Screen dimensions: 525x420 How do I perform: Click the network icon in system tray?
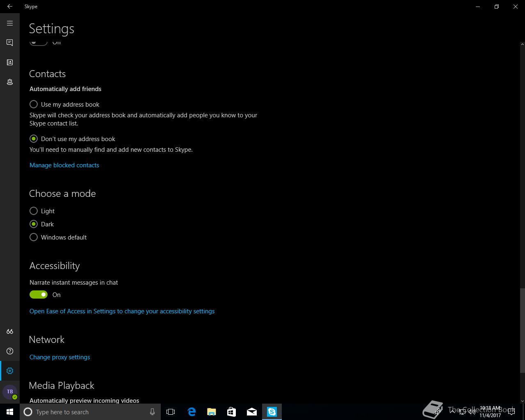pos(462,412)
